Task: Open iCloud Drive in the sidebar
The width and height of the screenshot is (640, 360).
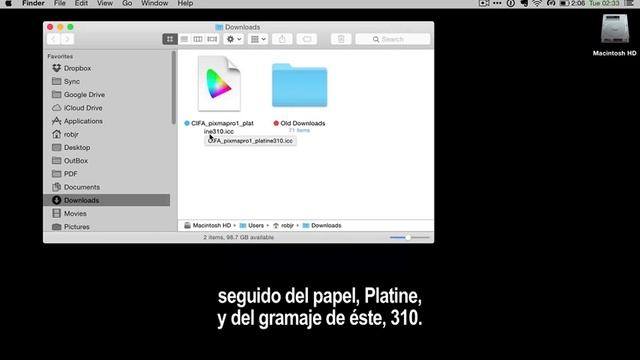Action: pos(107,108)
